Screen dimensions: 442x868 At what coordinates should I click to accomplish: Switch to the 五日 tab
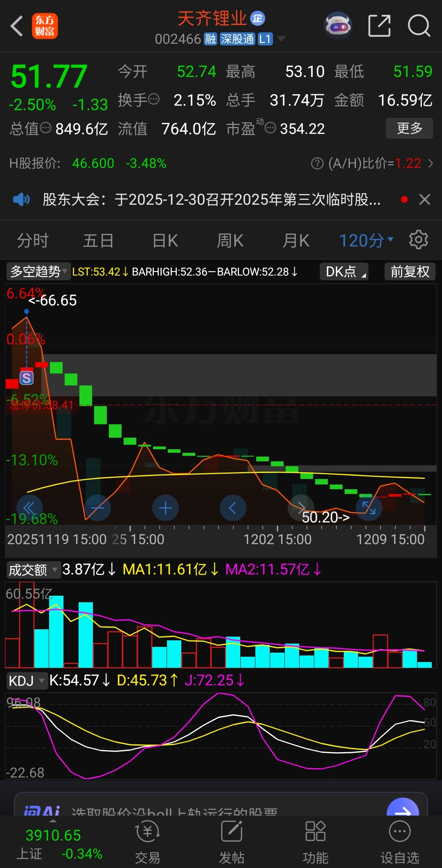(x=98, y=240)
